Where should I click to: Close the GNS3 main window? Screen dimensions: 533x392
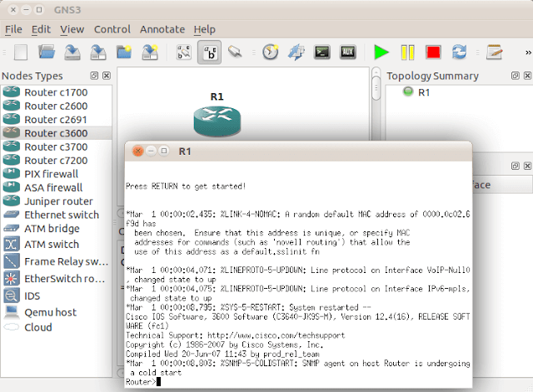(x=13, y=9)
